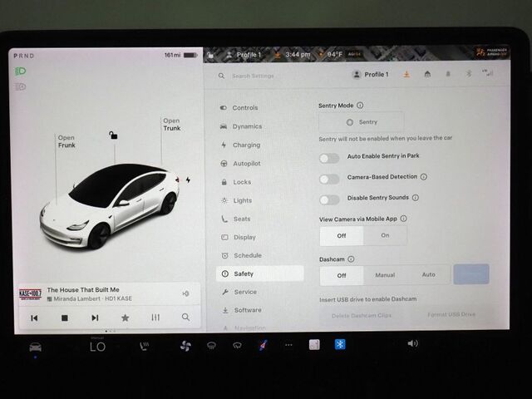Tap the car controls icon in bottom bar
532x399 pixels.
[35, 346]
